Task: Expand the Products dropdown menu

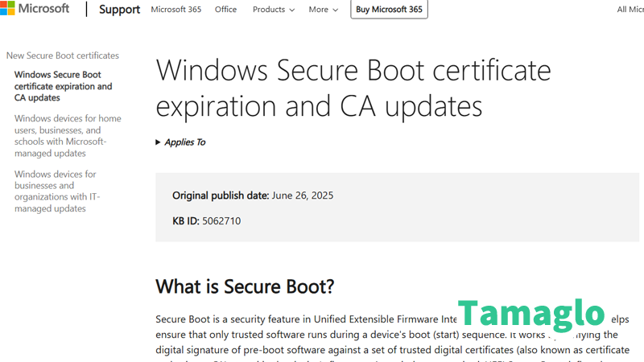Action: click(273, 10)
